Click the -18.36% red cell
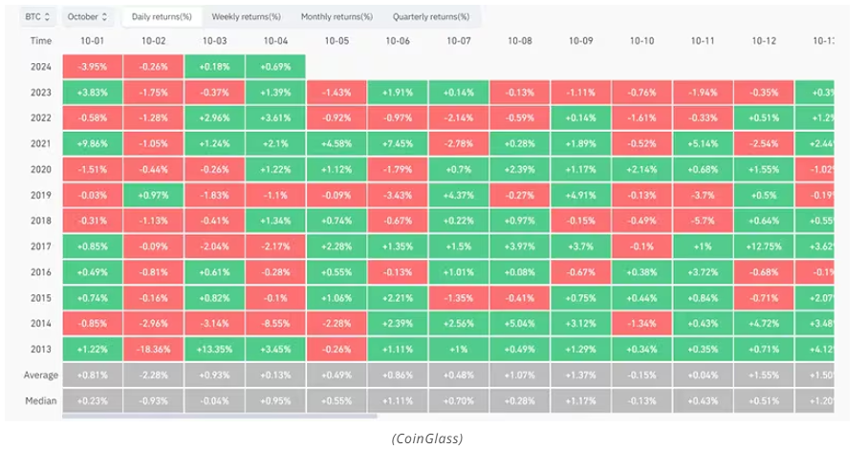The width and height of the screenshot is (868, 449). point(153,351)
